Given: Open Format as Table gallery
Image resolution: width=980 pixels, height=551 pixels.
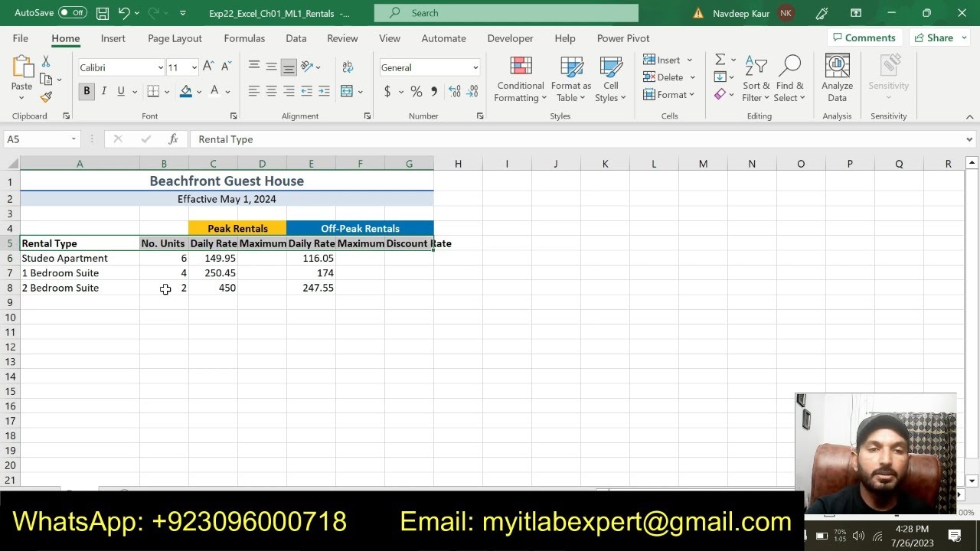Looking at the screenshot, I should tap(571, 78).
